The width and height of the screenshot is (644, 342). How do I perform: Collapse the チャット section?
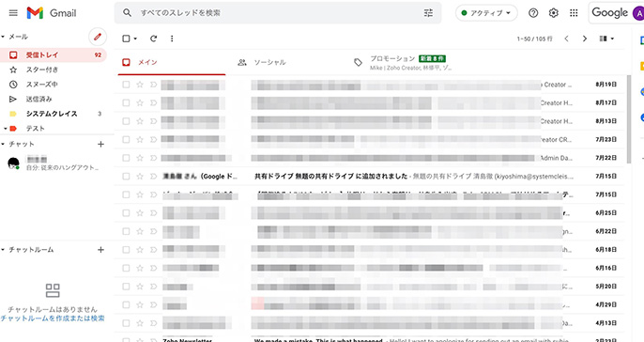click(x=3, y=145)
